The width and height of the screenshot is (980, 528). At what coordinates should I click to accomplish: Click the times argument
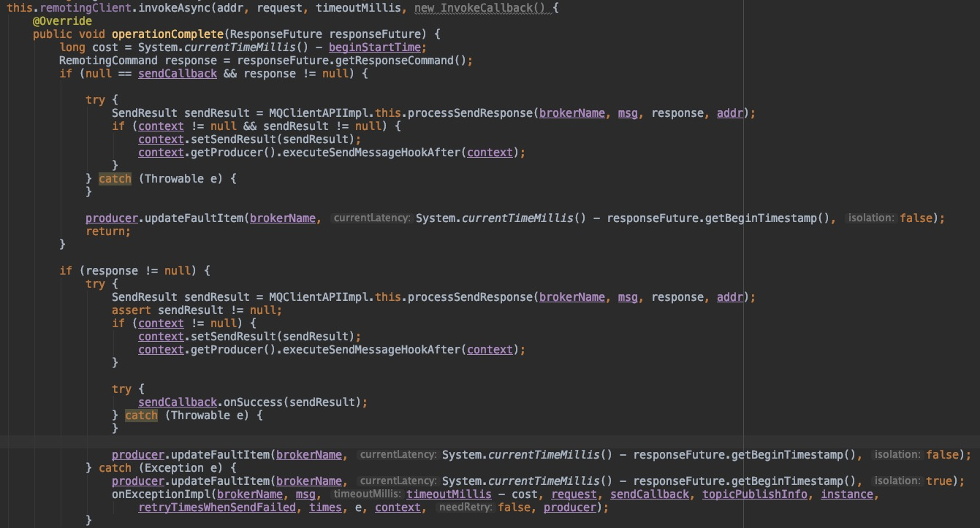(x=325, y=508)
